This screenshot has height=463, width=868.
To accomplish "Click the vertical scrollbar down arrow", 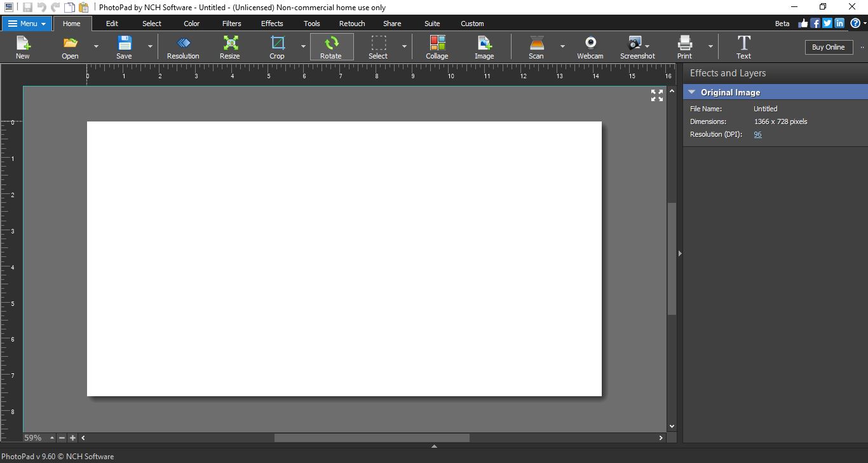I will [672, 427].
